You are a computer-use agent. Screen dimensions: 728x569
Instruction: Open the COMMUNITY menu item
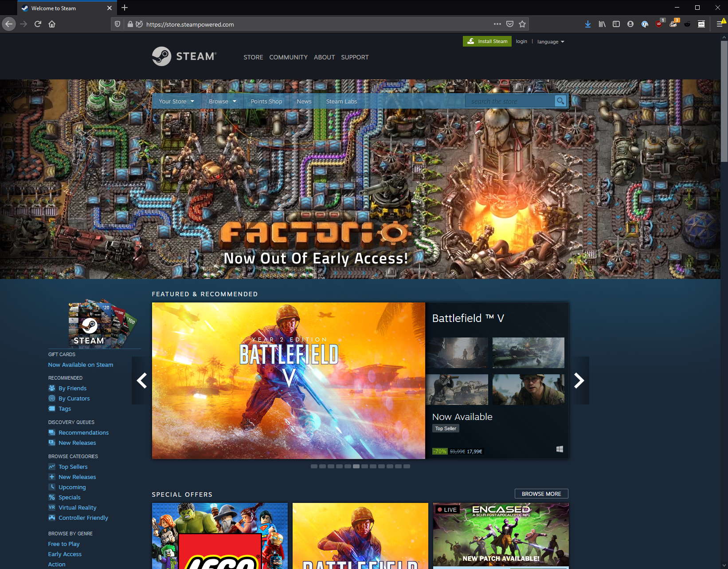coord(288,57)
